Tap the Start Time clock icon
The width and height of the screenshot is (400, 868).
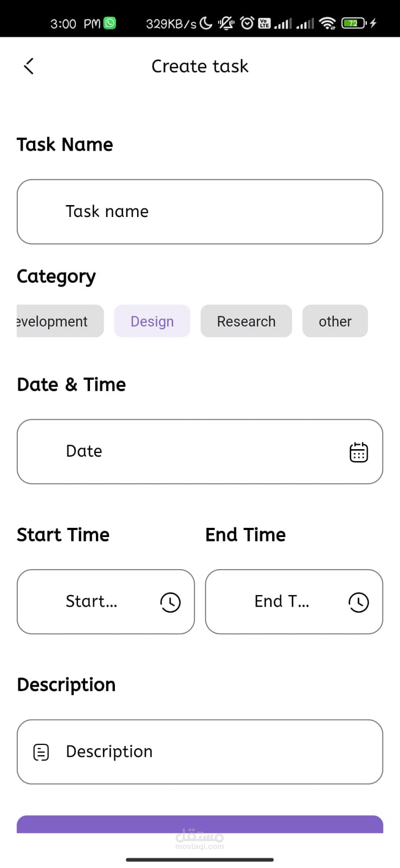click(x=170, y=602)
